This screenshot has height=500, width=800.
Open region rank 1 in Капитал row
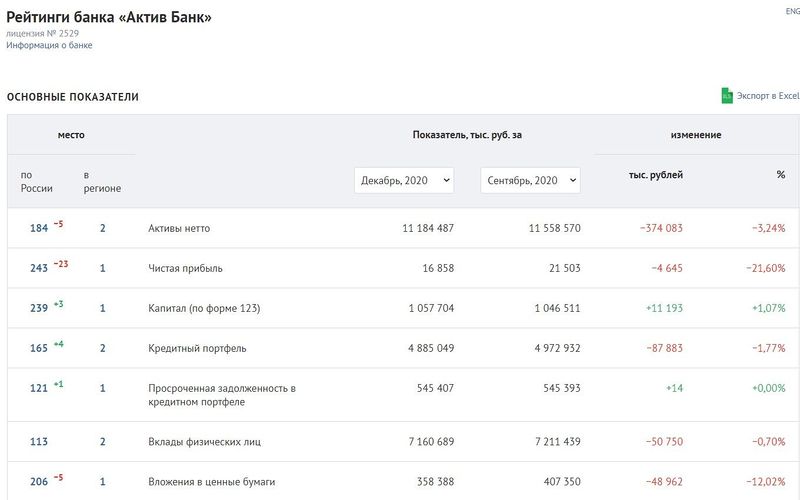point(103,308)
